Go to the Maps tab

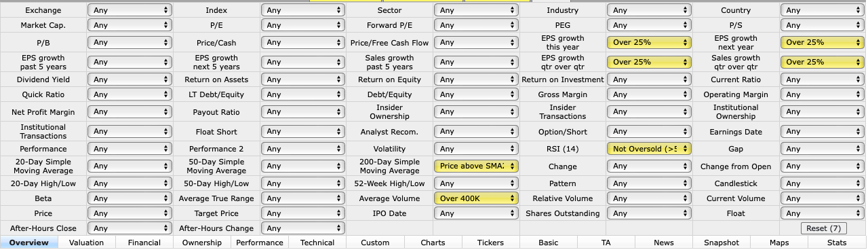point(779,243)
